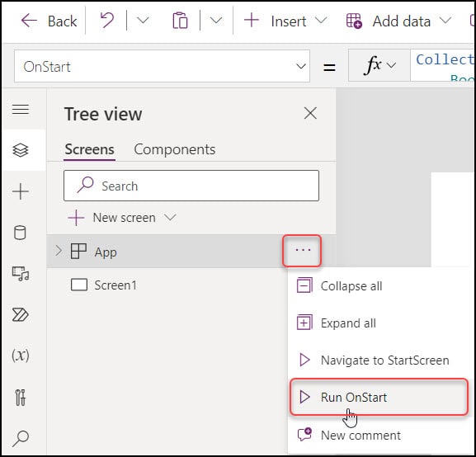Click the Paste clipboard icon

tap(180, 21)
